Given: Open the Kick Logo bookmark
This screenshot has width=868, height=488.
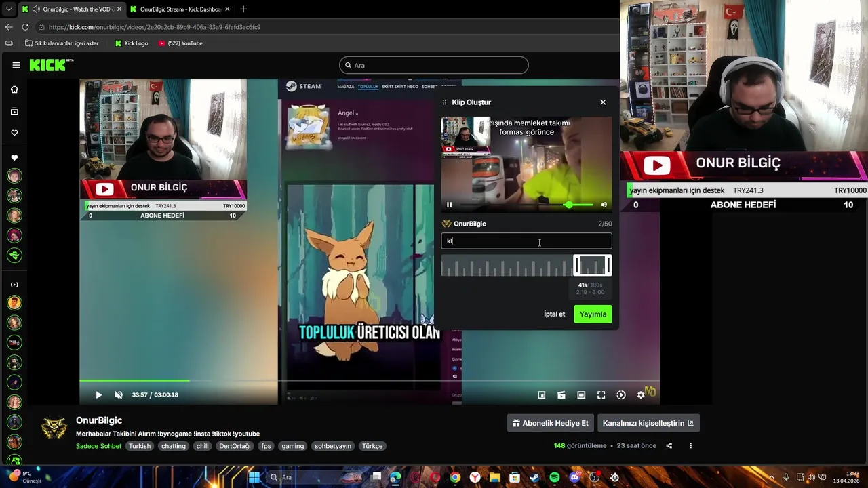Looking at the screenshot, I should 132,43.
